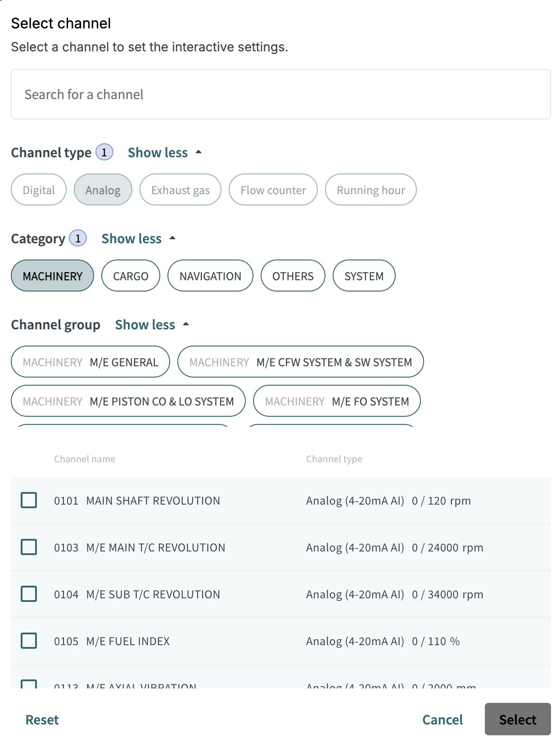The image size is (560, 747).
Task: Deselect the MACHINERY category chip
Action: (53, 276)
